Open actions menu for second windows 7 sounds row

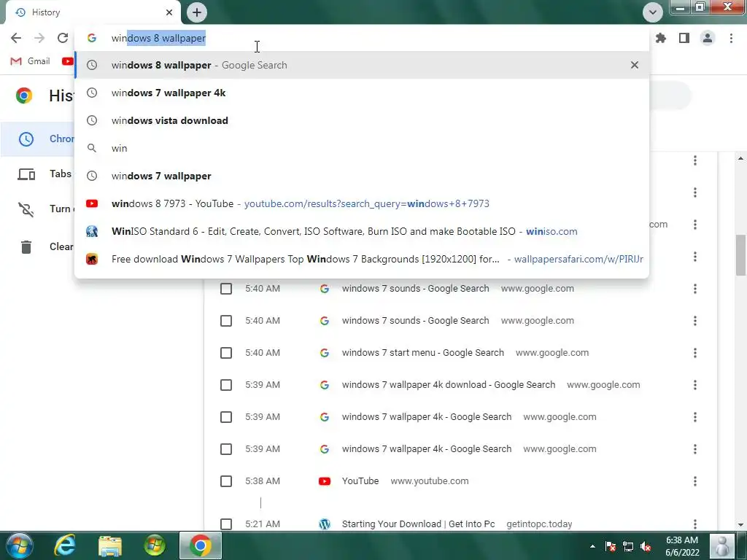pos(695,321)
